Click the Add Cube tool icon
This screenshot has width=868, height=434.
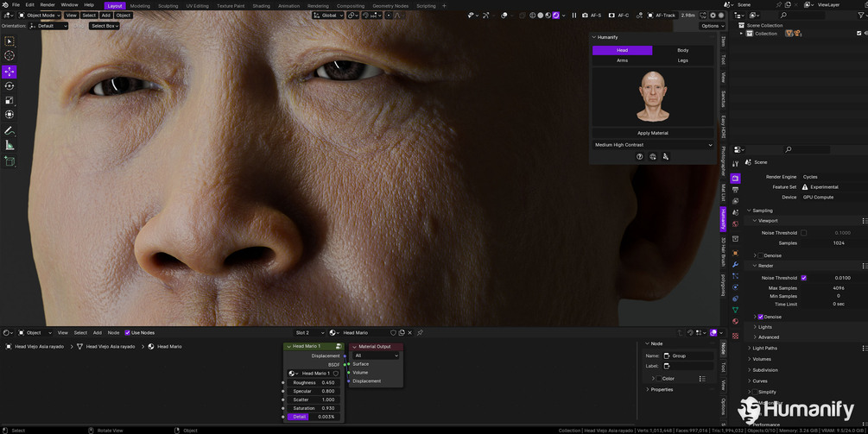pos(10,161)
